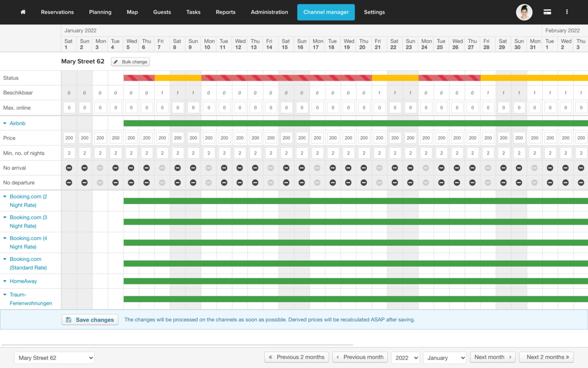The image size is (588, 368).
Task: Toggle No departure for Sun 2 January
Action: pos(84,183)
